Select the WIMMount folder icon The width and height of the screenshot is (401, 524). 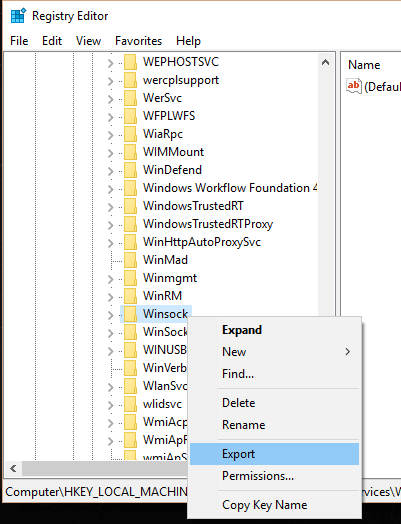(130, 152)
